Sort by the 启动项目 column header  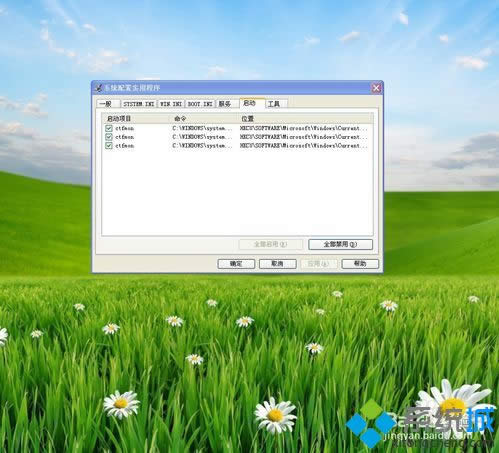coord(136,119)
